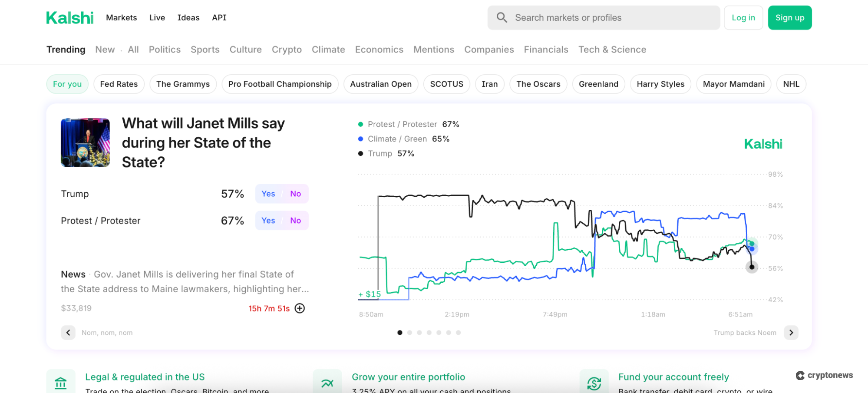Go to previous slide with left chevron

[x=68, y=333]
